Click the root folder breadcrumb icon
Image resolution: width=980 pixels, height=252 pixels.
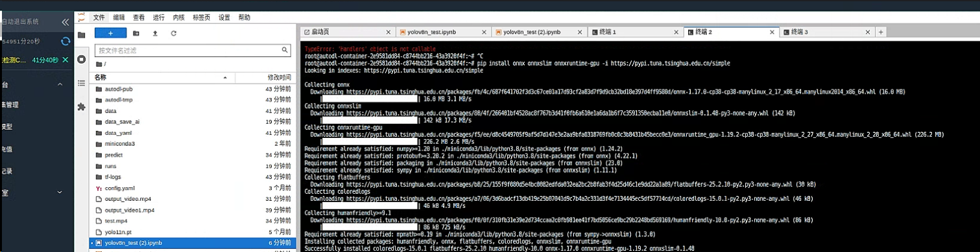pos(99,64)
